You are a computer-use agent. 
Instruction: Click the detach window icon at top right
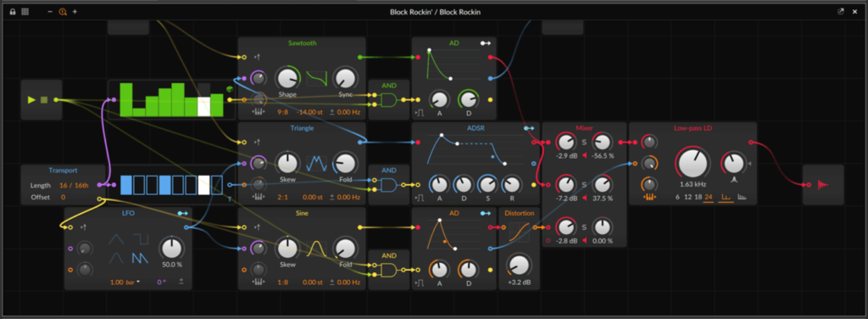[841, 12]
